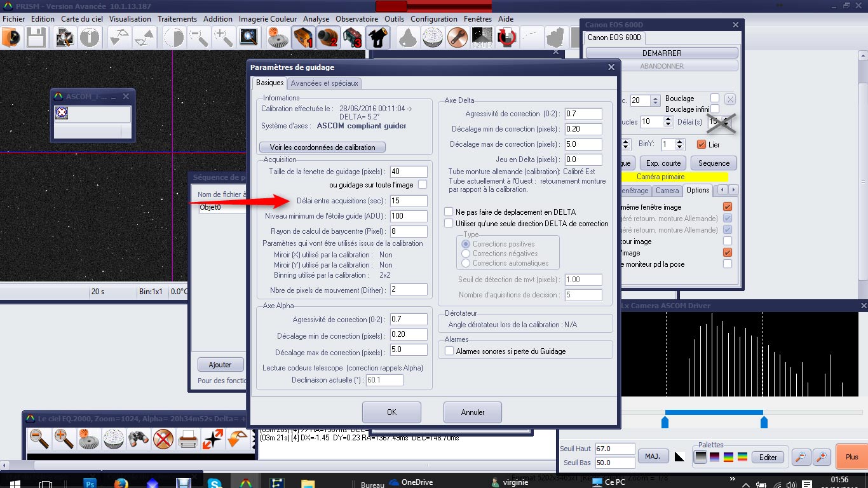The height and width of the screenshot is (488, 868).
Task: Switch to 'Avancées et spéciaux' tab
Action: pyautogui.click(x=325, y=83)
